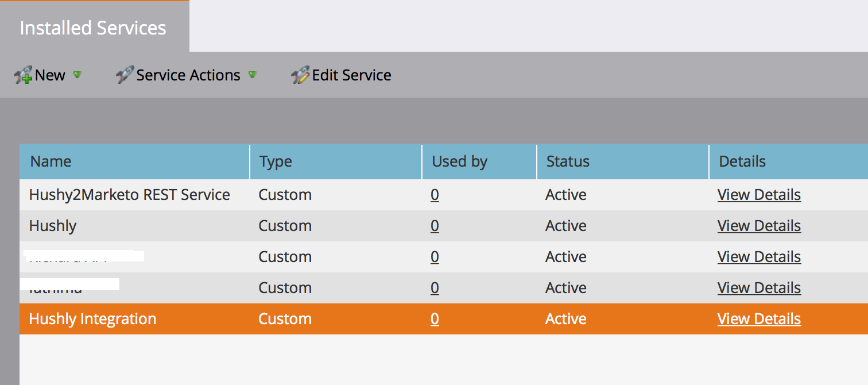This screenshot has width=868, height=385.
Task: Sort by the Type column header
Action: coord(336,161)
